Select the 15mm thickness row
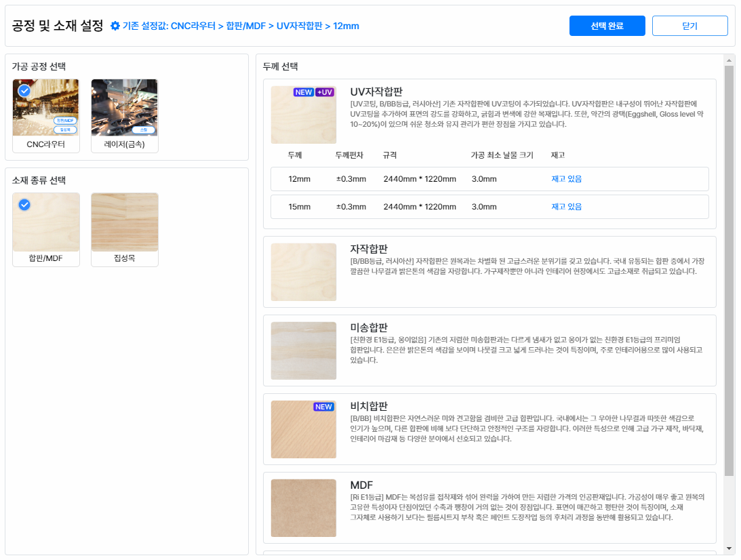 pos(489,207)
